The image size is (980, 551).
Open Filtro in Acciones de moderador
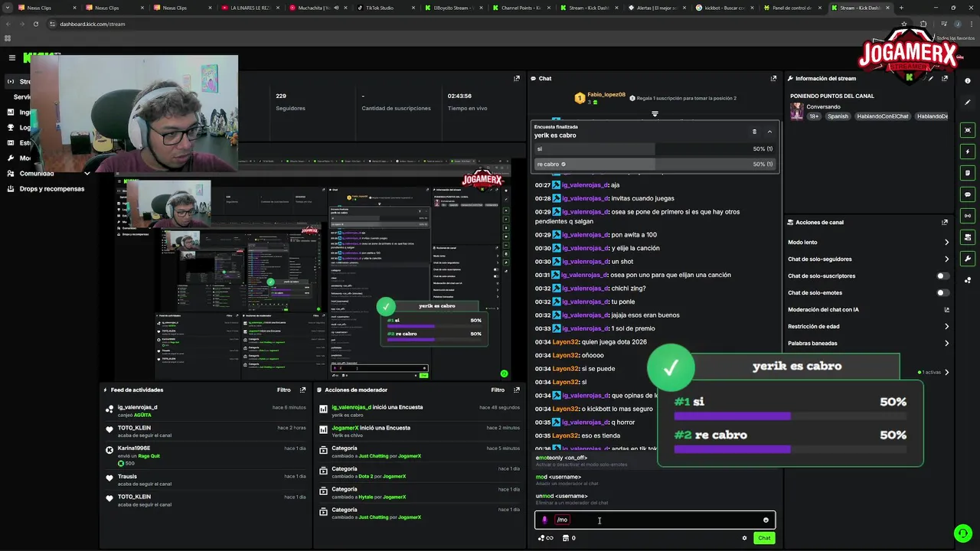pos(498,390)
